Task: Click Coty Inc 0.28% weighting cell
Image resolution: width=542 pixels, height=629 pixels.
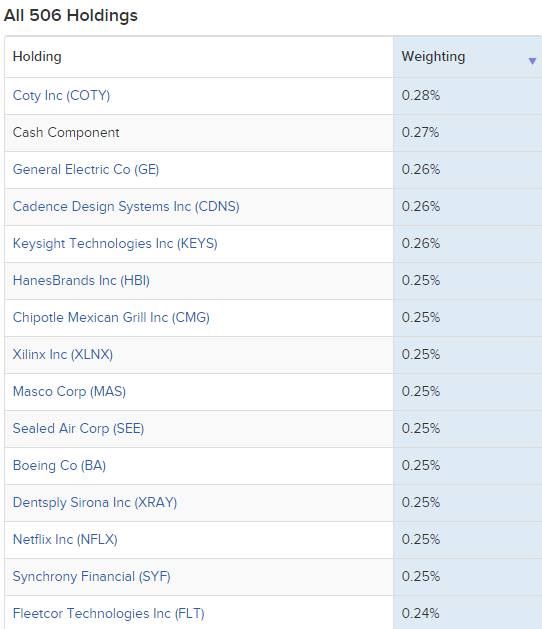Action: tap(467, 96)
